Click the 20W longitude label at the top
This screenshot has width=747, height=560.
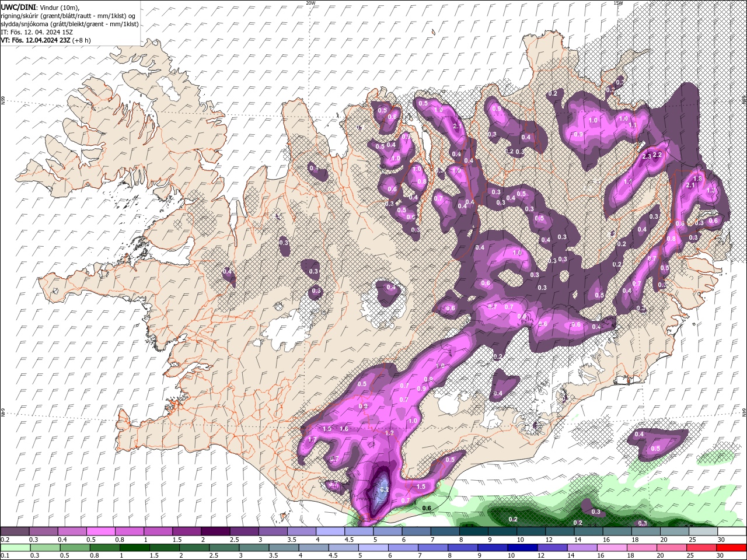click(310, 3)
